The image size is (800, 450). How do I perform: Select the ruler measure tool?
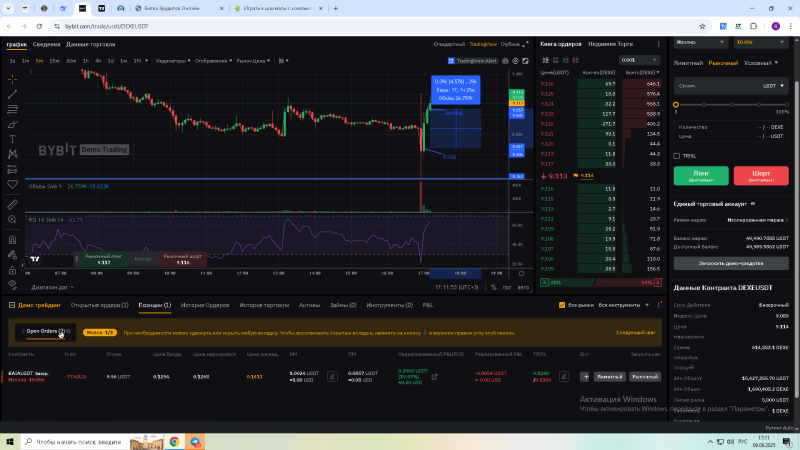pyautogui.click(x=12, y=205)
